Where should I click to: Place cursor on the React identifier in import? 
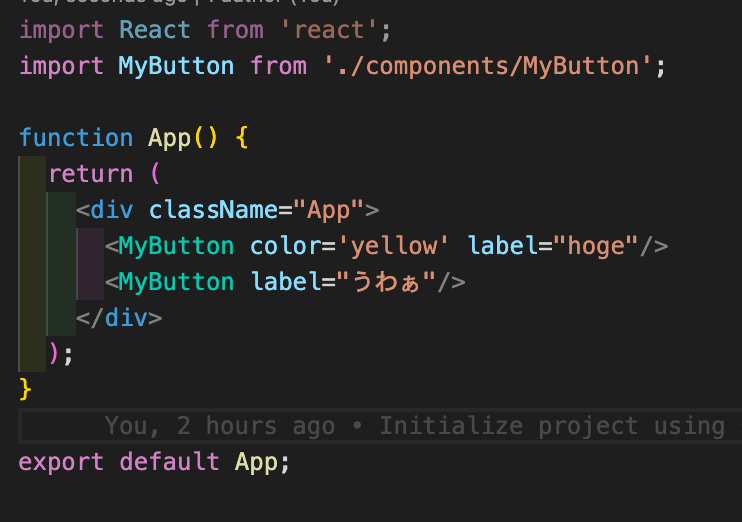[x=155, y=30]
